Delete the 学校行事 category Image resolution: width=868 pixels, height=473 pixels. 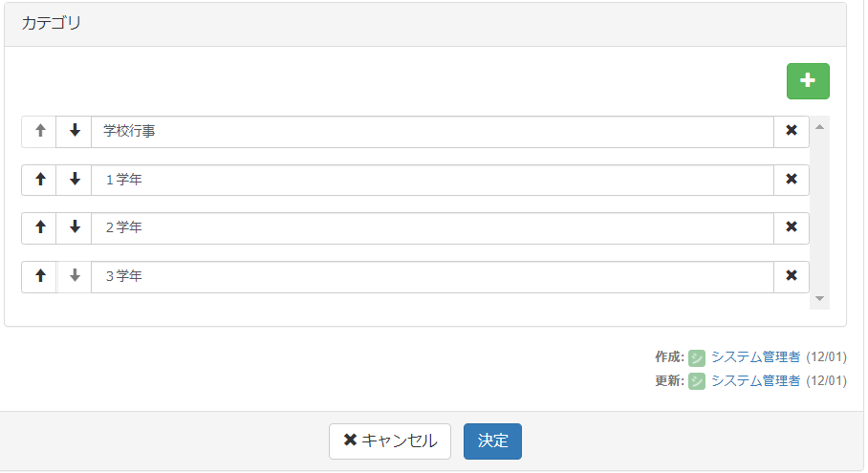(x=791, y=132)
